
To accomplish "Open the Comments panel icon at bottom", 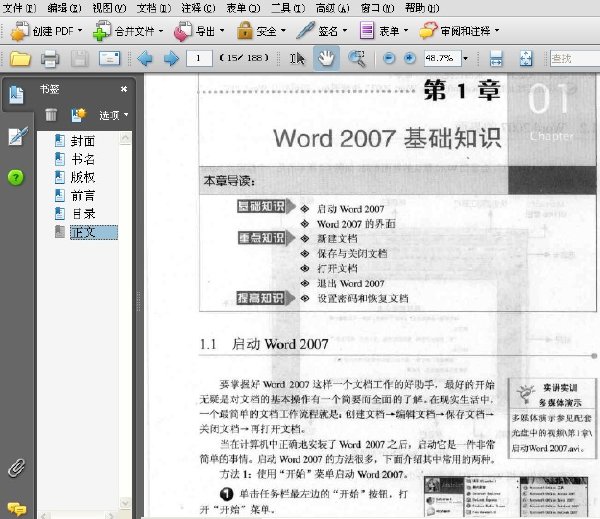I will (x=16, y=509).
